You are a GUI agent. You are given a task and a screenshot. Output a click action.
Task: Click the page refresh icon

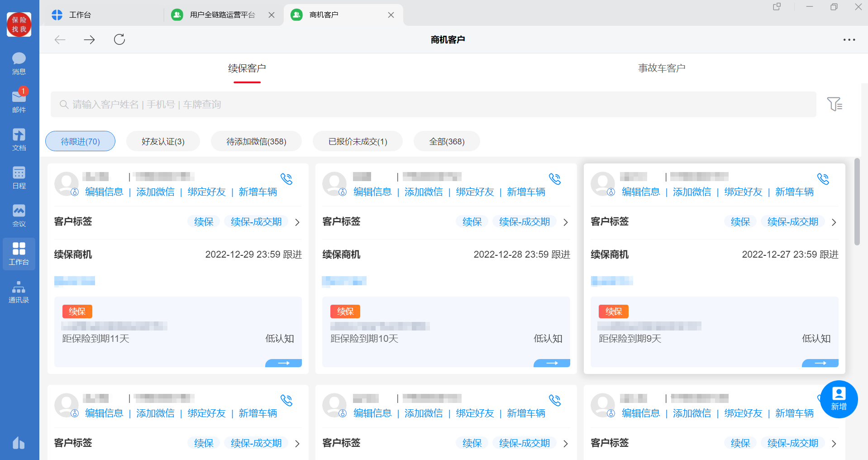coord(119,40)
